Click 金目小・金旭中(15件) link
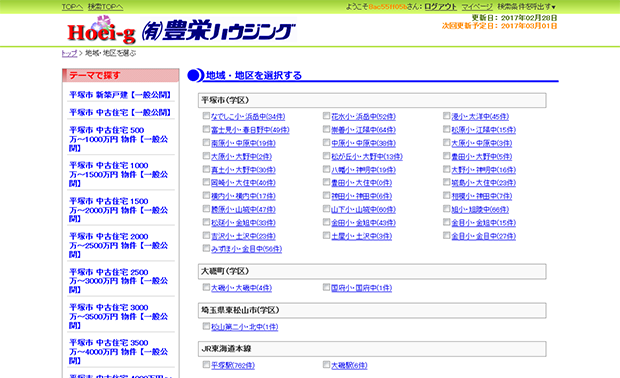 tap(484, 223)
